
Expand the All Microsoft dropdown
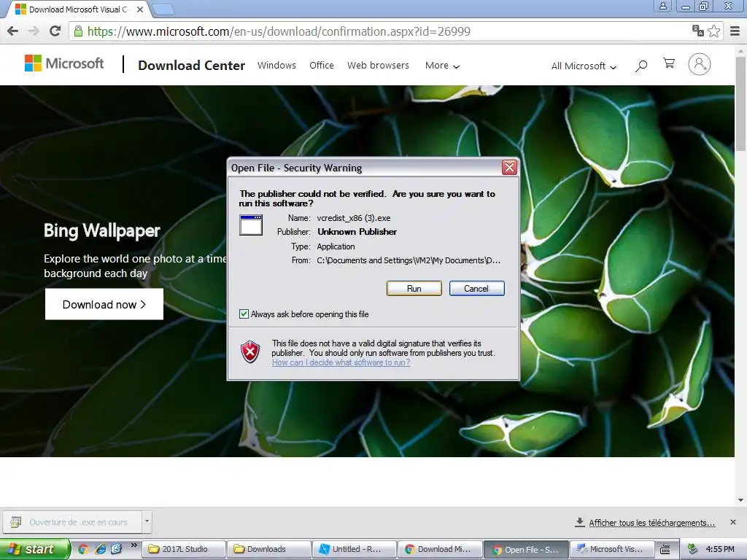click(x=584, y=66)
